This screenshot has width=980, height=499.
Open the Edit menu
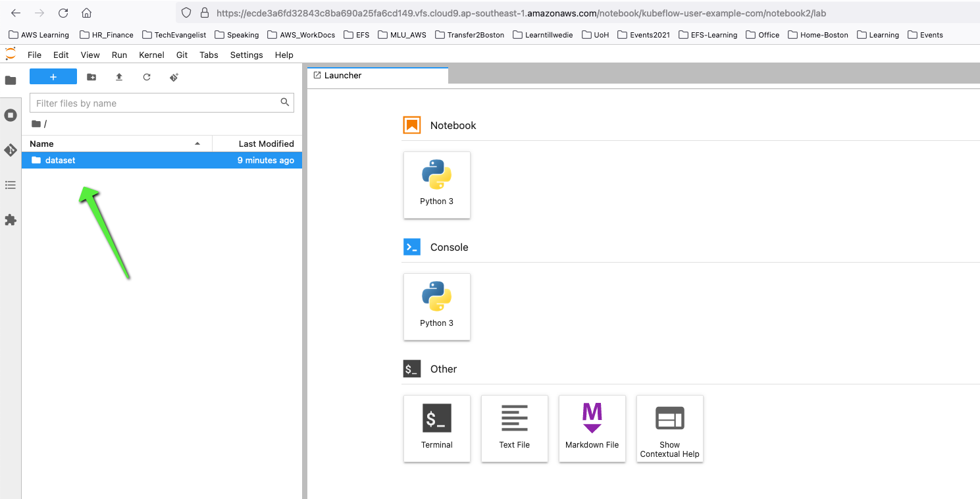click(x=61, y=55)
